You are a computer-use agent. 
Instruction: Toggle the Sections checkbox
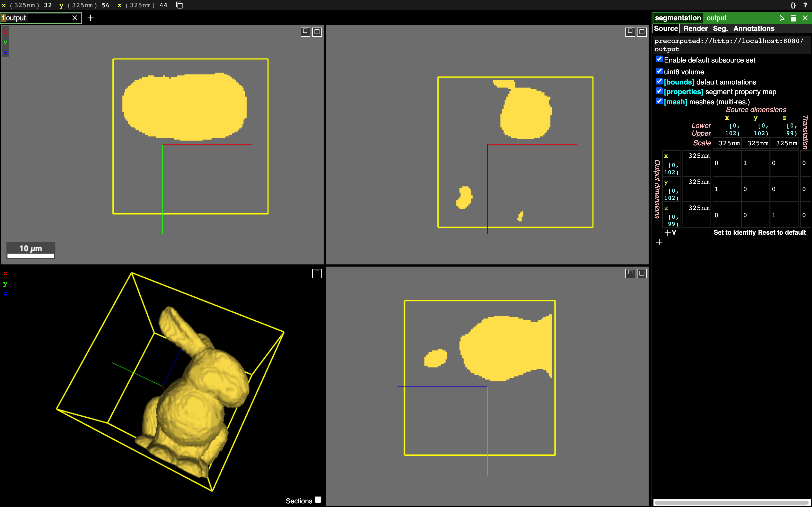(318, 500)
